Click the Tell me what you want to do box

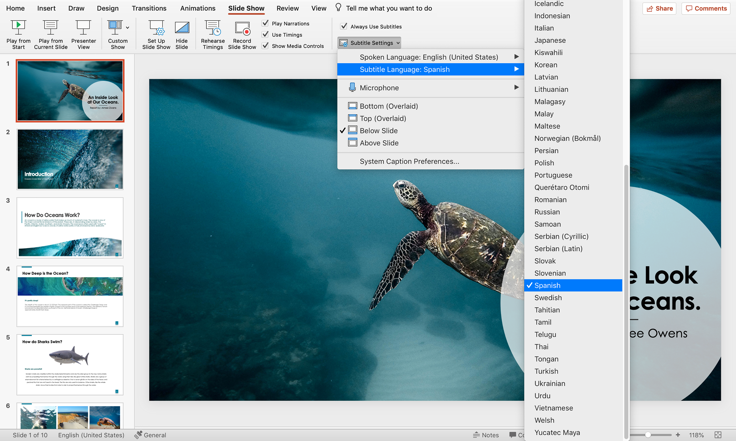(389, 8)
